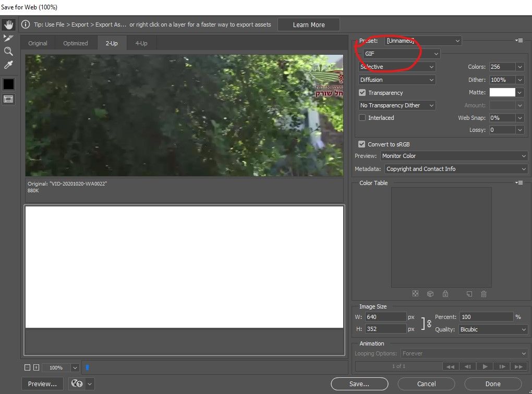Screen dimensions: 532x394
Task: Click the zoom in plus icon
Action: click(37, 367)
